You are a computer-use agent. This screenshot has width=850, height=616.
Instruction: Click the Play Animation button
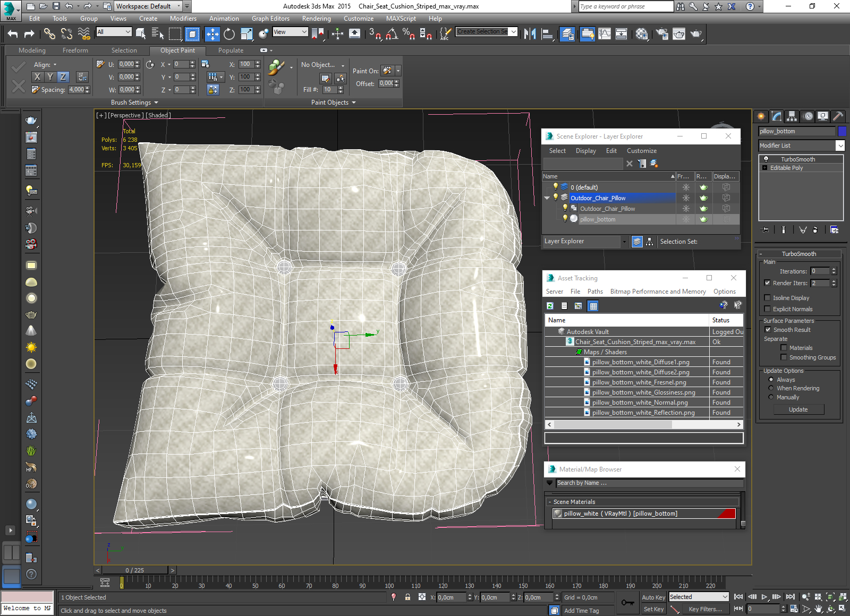tap(764, 597)
